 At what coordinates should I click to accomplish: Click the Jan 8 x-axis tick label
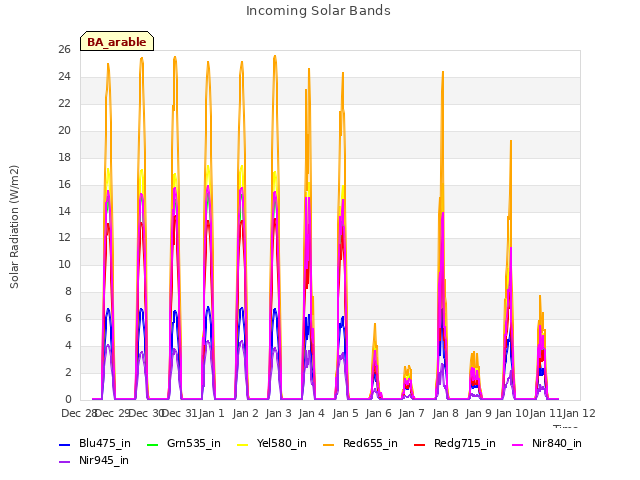coord(445,413)
